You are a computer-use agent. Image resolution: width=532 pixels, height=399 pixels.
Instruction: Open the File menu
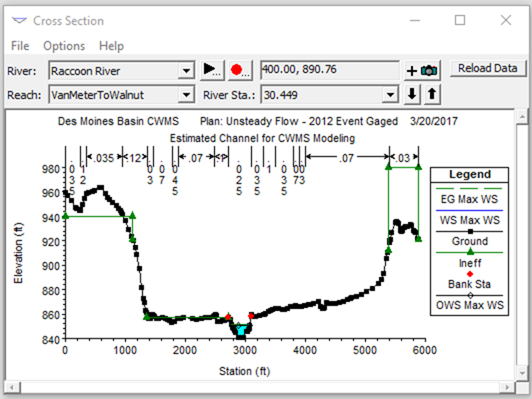pos(20,46)
